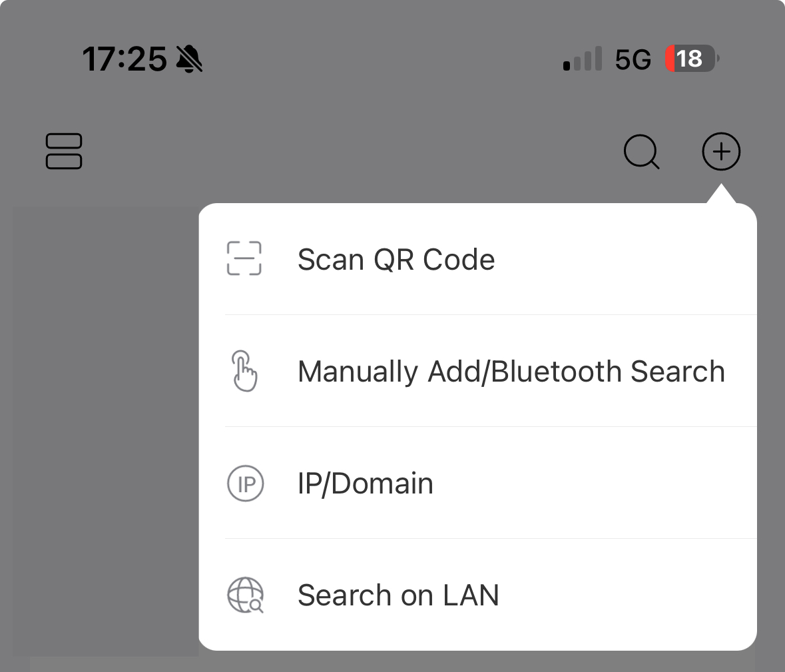This screenshot has height=672, width=785.
Task: Select Manually Add/Bluetooth Search option
Action: point(477,371)
